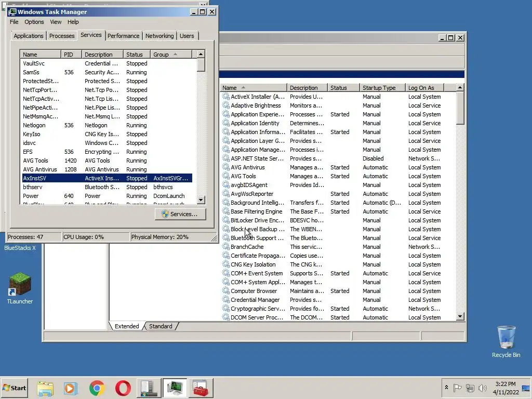
Task: Select the AxInstSV row in Task Manager
Action: click(x=107, y=178)
